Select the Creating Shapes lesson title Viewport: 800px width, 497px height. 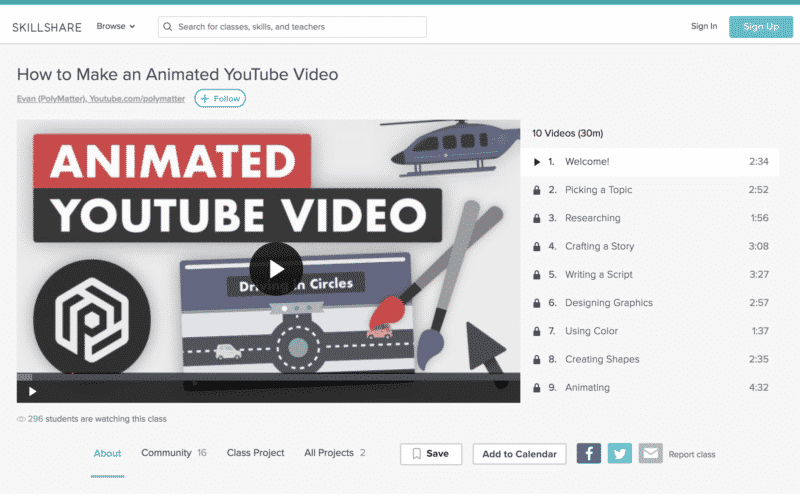pyautogui.click(x=602, y=359)
